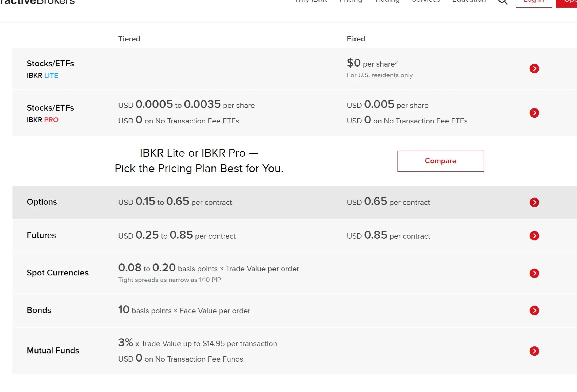Click 'Tight spreads as narrow as 1/10 PIP'
This screenshot has height=392, width=577.
[x=170, y=280]
